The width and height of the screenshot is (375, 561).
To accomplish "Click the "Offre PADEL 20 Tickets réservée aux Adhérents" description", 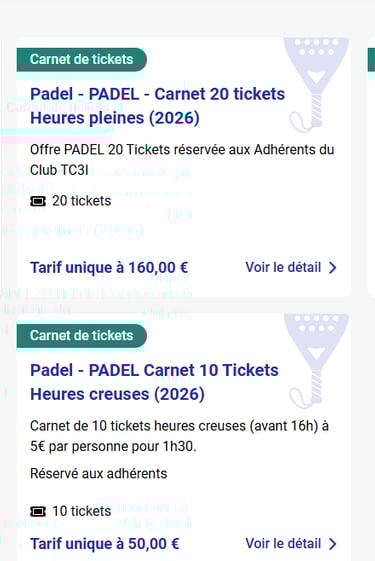I will click(x=182, y=160).
